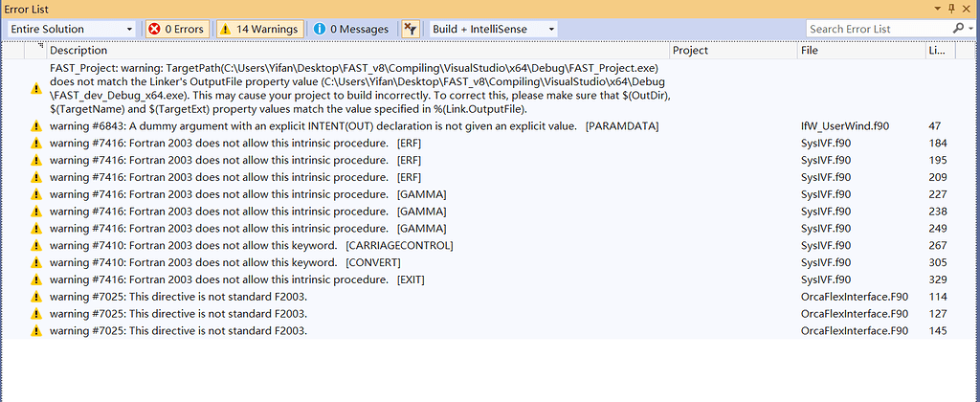Click warning icon of the TargetPath warning

(x=36, y=88)
